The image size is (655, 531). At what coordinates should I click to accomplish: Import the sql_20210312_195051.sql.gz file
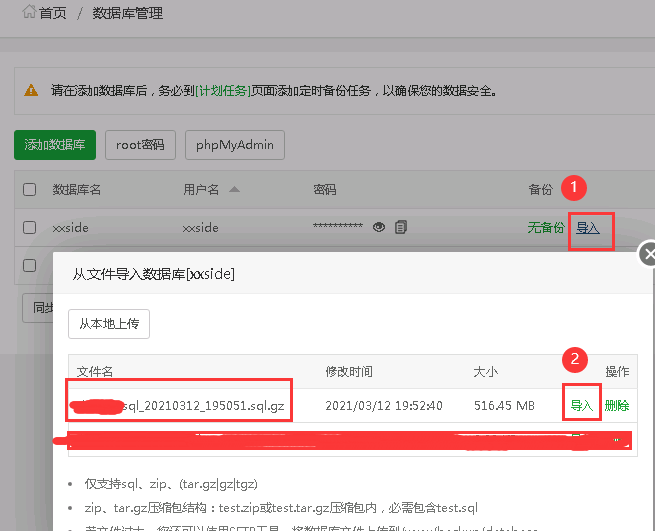pos(581,405)
